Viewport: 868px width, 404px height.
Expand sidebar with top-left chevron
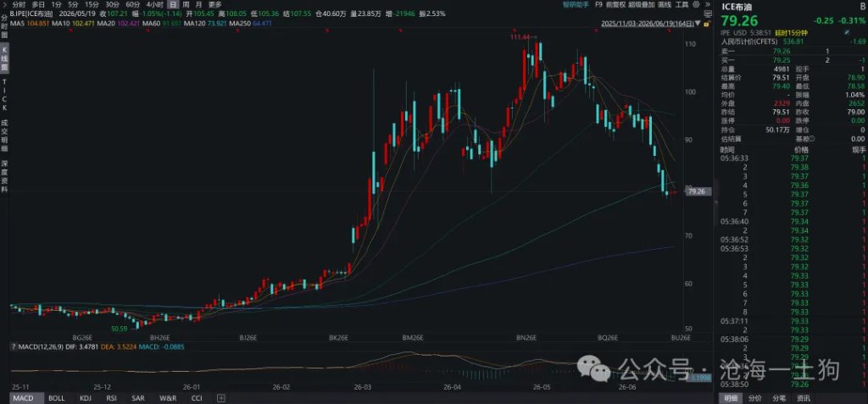tap(5, 4)
